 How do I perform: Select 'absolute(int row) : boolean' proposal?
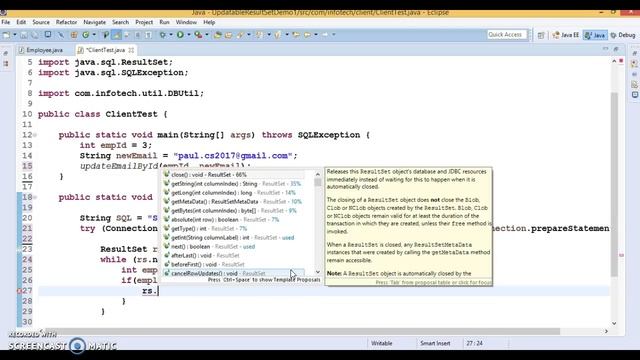point(233,220)
